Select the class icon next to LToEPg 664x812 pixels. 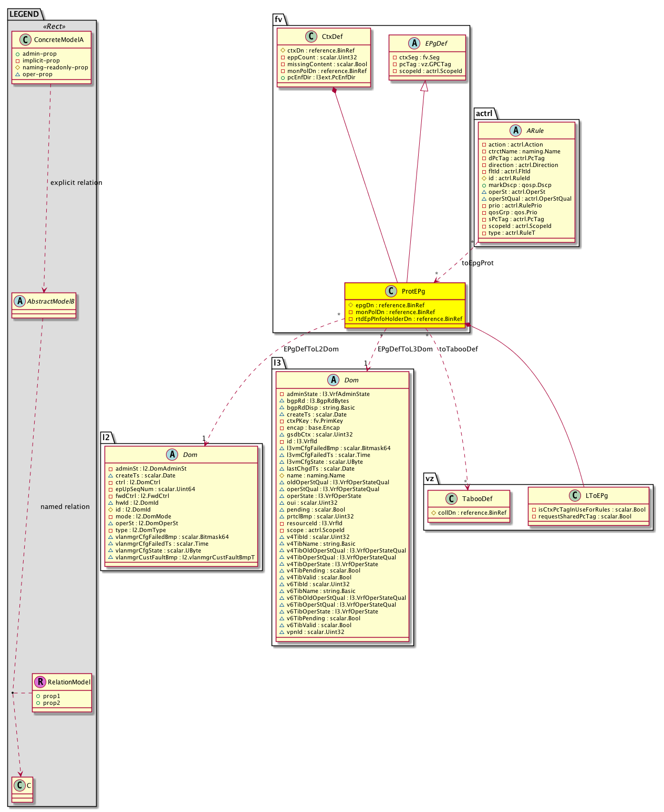(x=575, y=495)
